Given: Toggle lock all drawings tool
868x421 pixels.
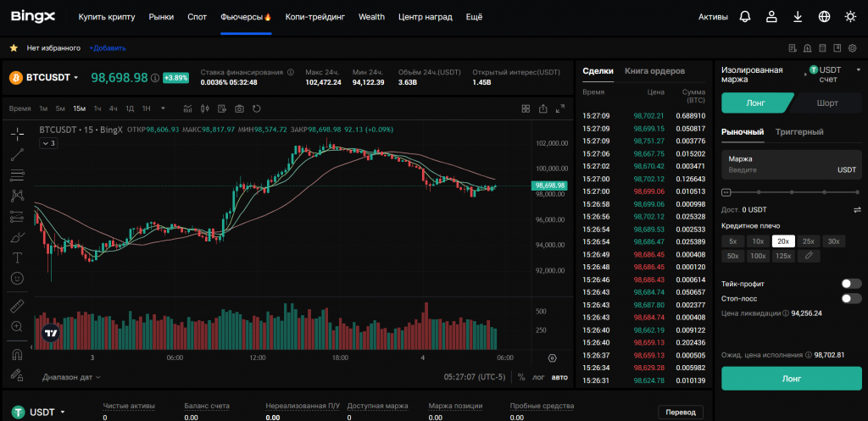Looking at the screenshot, I should [x=17, y=375].
